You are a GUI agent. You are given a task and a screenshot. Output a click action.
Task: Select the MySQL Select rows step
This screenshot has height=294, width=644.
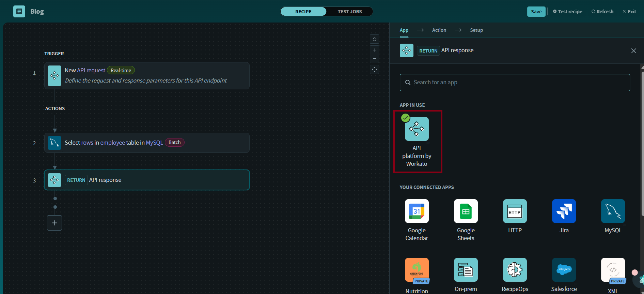click(147, 143)
